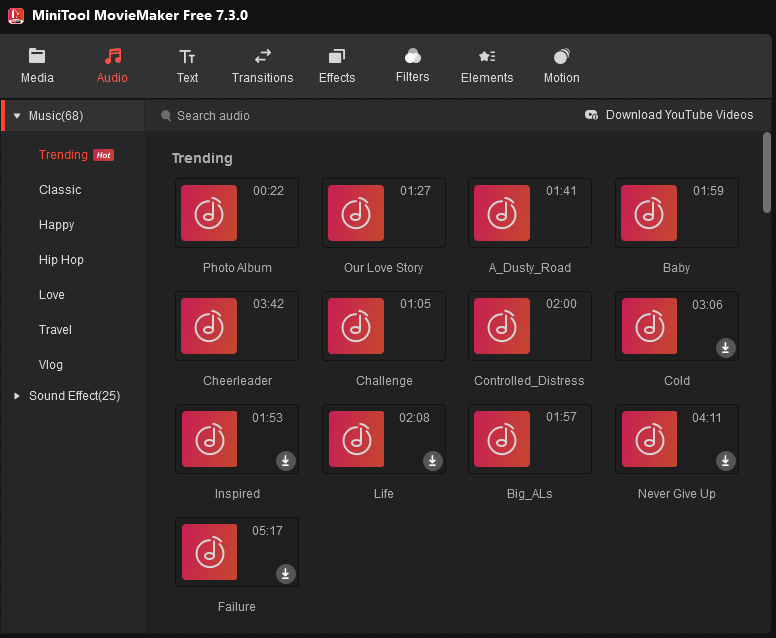Select the Vlog music category
The image size is (776, 638).
[52, 365]
